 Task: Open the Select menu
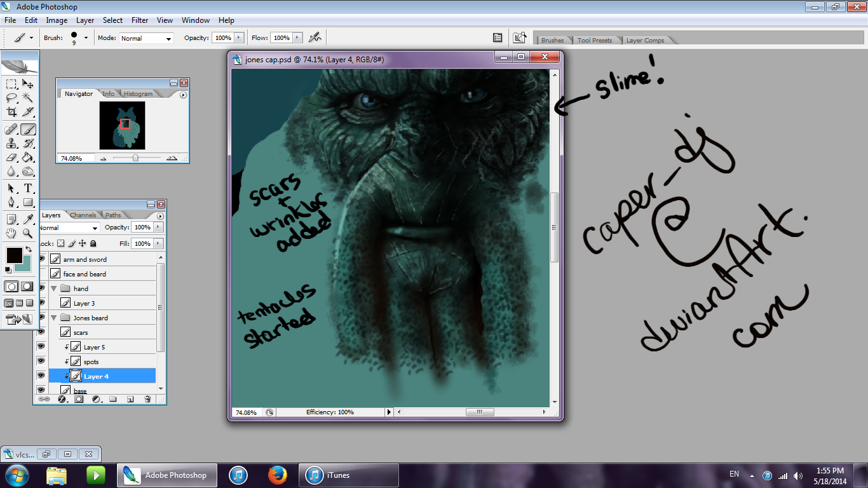coord(112,20)
